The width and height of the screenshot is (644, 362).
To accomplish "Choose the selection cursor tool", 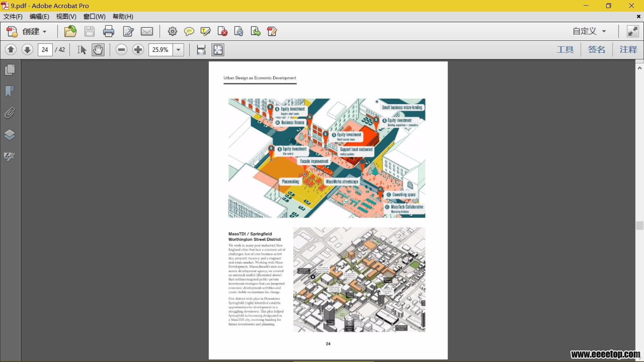I will [82, 50].
